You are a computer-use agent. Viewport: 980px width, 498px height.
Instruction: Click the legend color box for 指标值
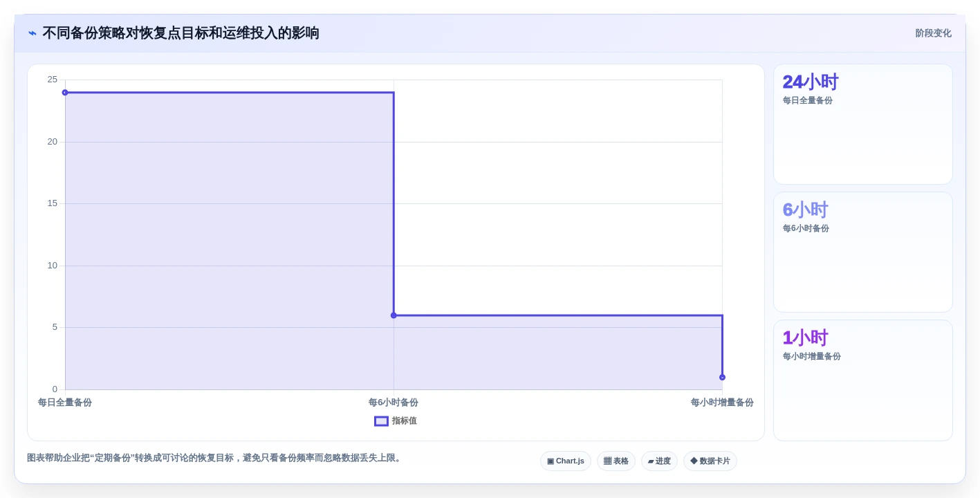pyautogui.click(x=381, y=421)
